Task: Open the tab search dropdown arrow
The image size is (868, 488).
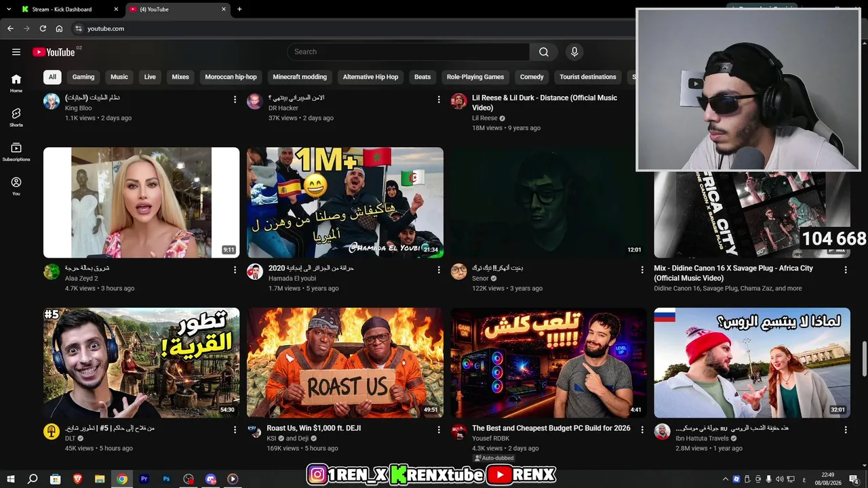Action: tap(9, 9)
